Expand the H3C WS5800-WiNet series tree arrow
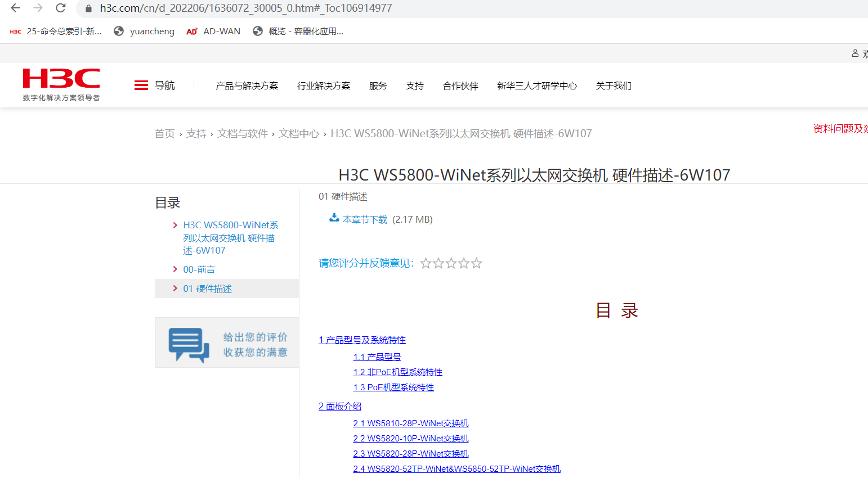The width and height of the screenshot is (868, 478). tap(176, 225)
